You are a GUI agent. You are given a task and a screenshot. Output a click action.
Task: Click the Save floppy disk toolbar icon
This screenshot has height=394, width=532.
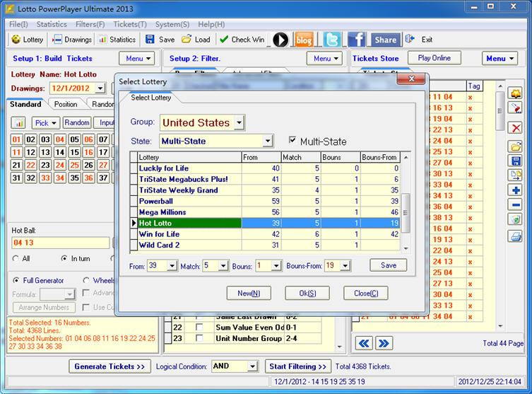click(150, 40)
